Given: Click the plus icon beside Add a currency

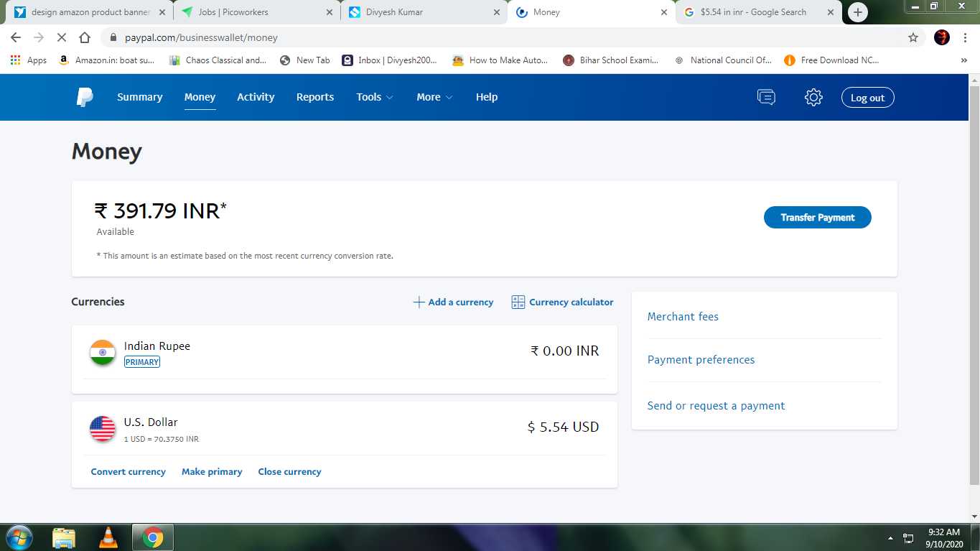Looking at the screenshot, I should 419,302.
